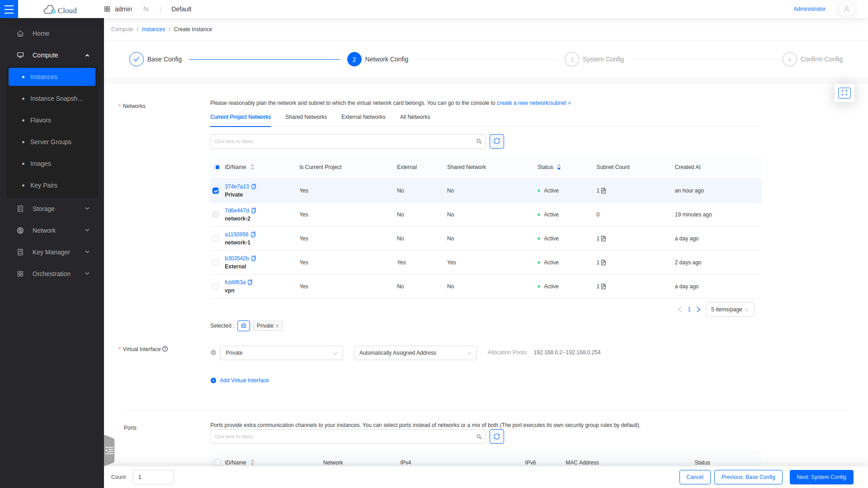Screen dimensions: 868x488
Task: Remove the Private selected tag
Action: point(277,326)
